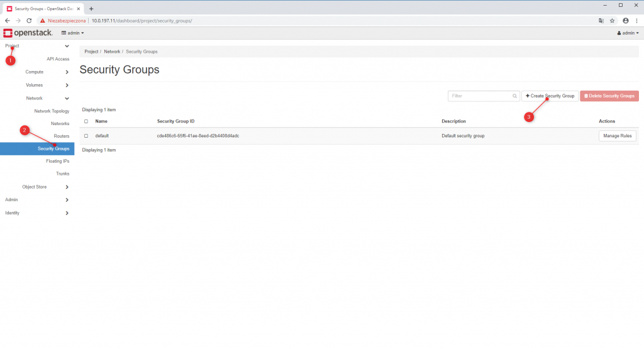The width and height of the screenshot is (644, 349).
Task: Select all security groups checkbox
Action: [86, 121]
